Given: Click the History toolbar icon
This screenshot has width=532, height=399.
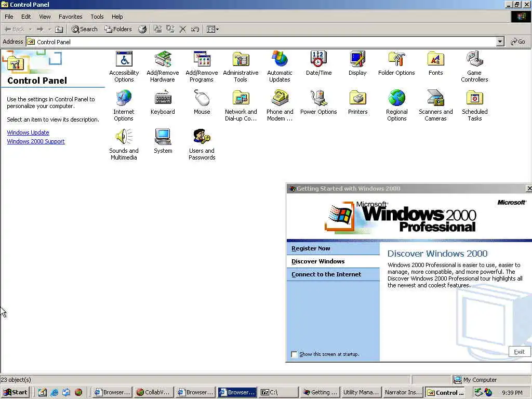Looking at the screenshot, I should click(142, 29).
